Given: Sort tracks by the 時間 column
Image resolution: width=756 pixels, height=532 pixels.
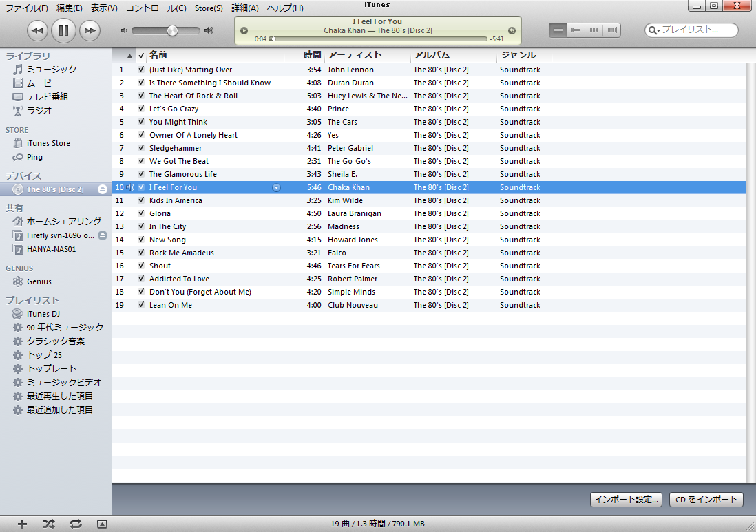Looking at the screenshot, I should [304, 56].
